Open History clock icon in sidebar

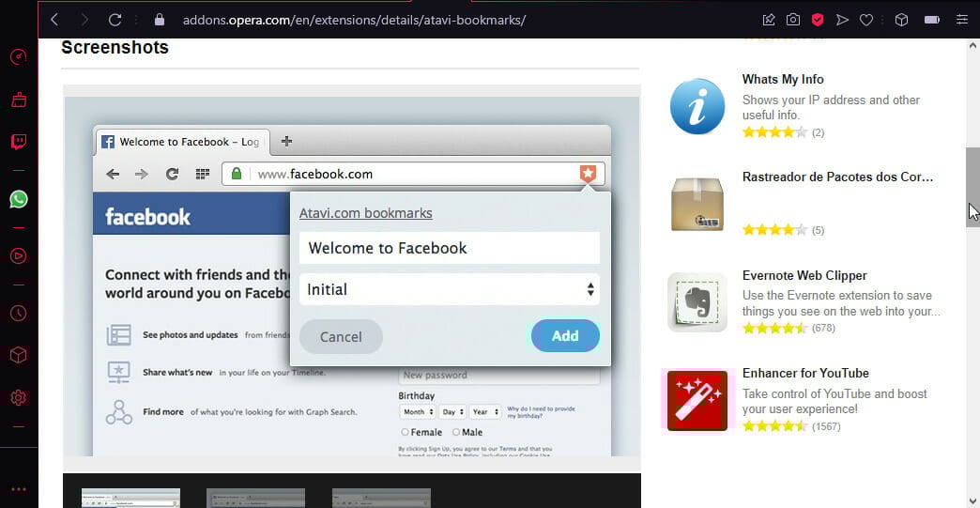[19, 313]
